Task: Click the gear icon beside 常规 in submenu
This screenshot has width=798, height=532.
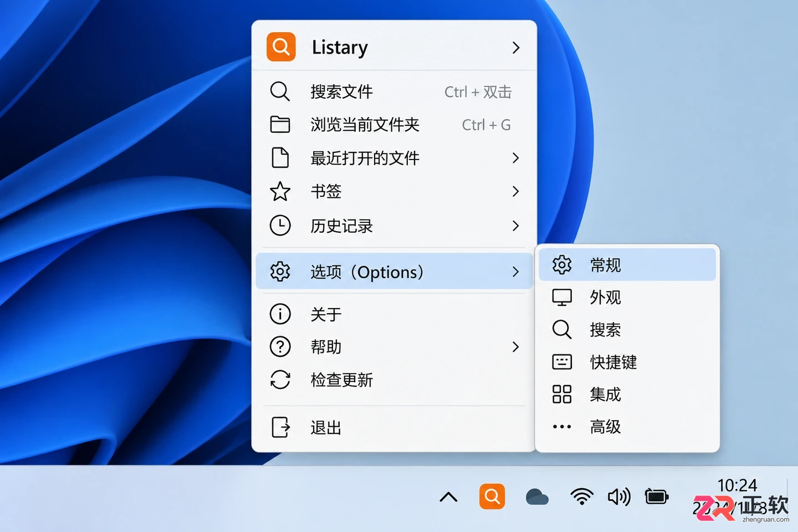Action: click(562, 265)
